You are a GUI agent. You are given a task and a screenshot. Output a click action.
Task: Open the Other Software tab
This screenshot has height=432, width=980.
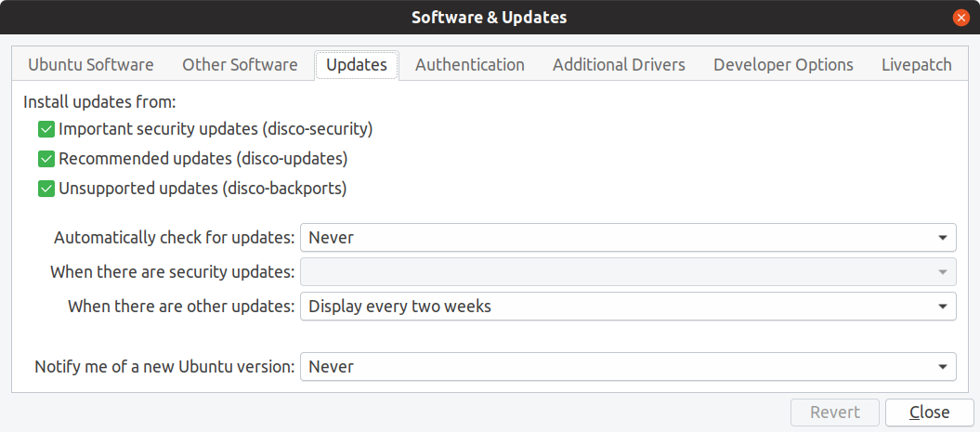(x=240, y=65)
